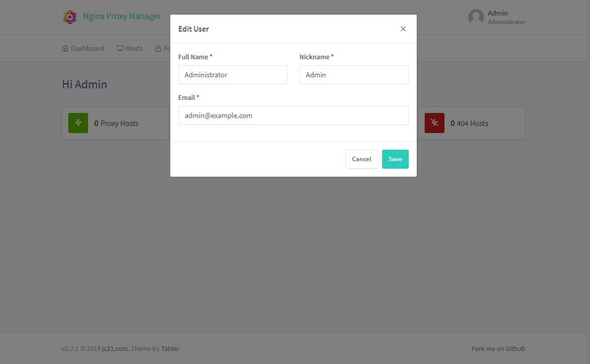Open the 0 404 Hosts card
The width and height of the screenshot is (590, 364).
[472, 123]
